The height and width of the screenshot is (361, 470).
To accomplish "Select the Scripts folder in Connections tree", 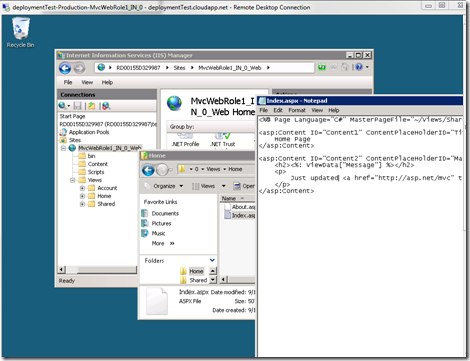I will coord(96,172).
